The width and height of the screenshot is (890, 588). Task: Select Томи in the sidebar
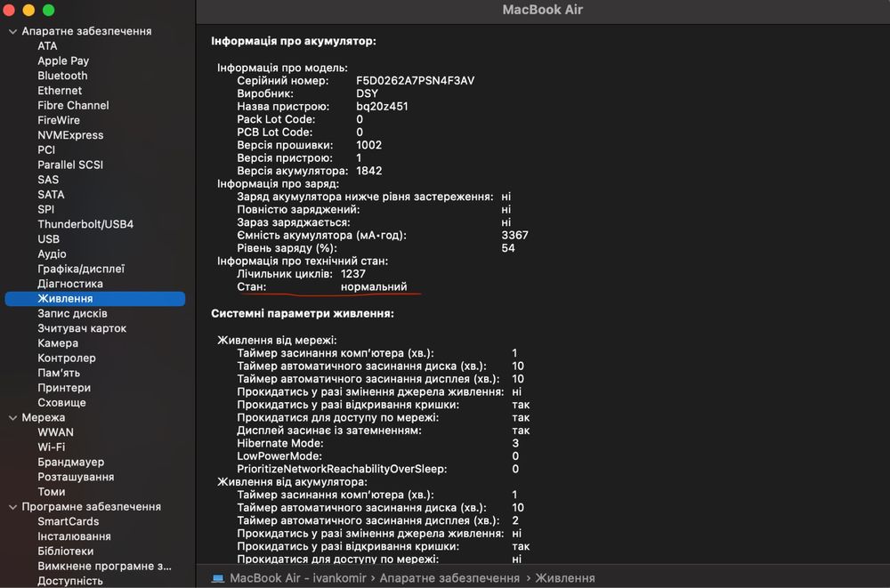51,492
